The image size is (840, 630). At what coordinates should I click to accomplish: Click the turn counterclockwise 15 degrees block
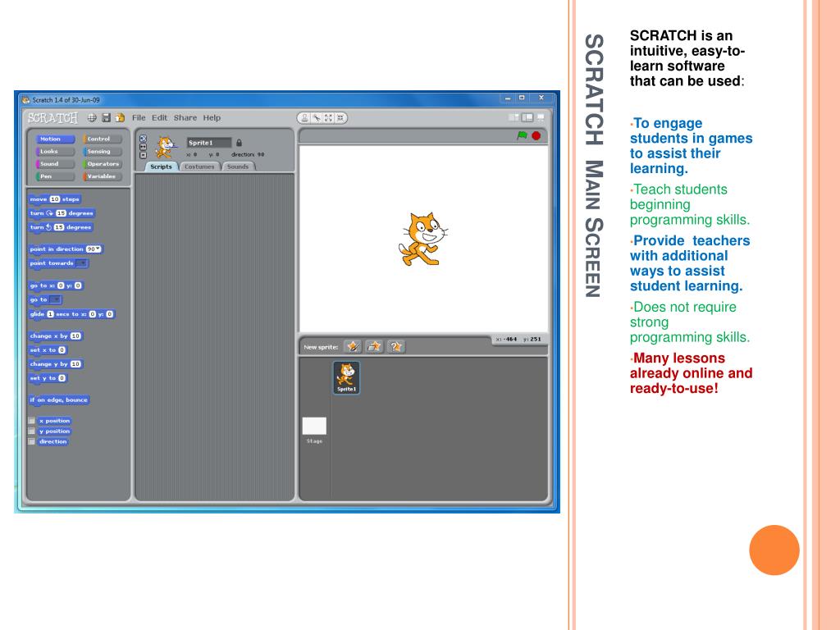click(61, 227)
